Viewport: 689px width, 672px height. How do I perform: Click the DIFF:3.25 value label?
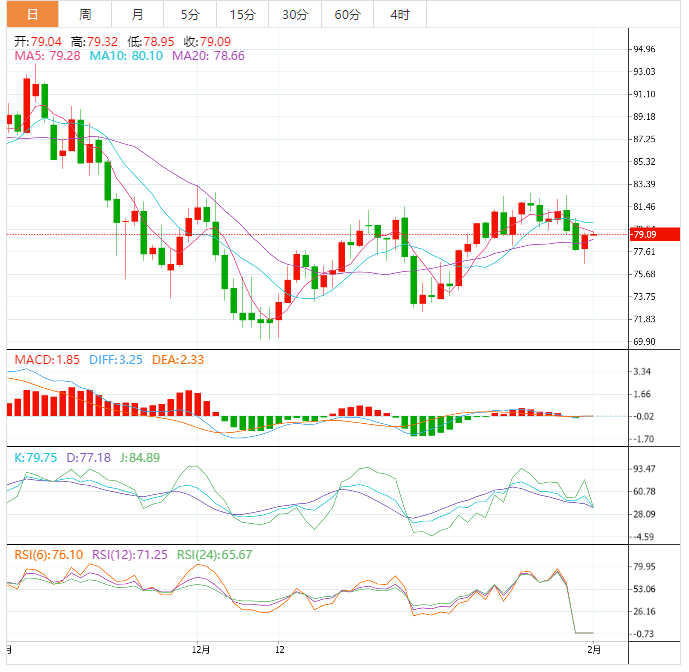[x=116, y=360]
